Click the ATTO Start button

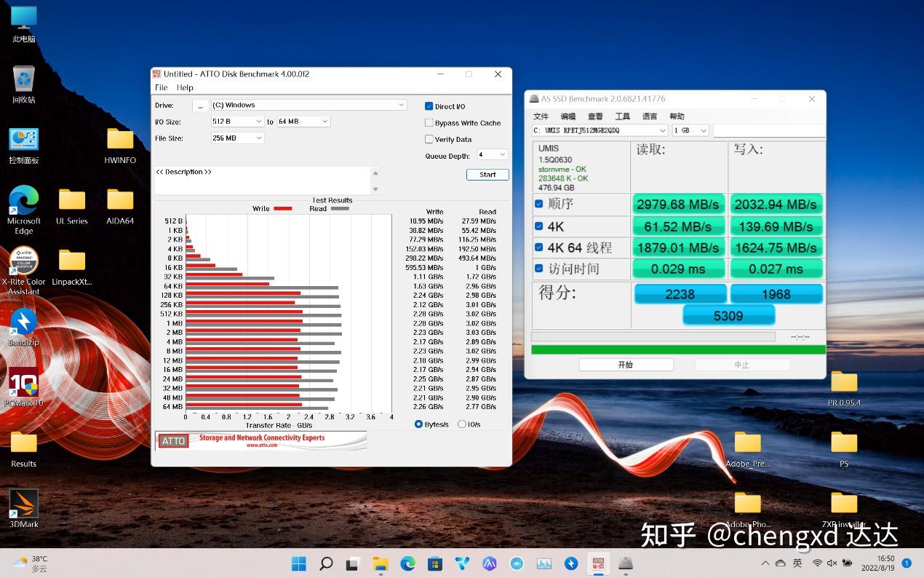(487, 175)
